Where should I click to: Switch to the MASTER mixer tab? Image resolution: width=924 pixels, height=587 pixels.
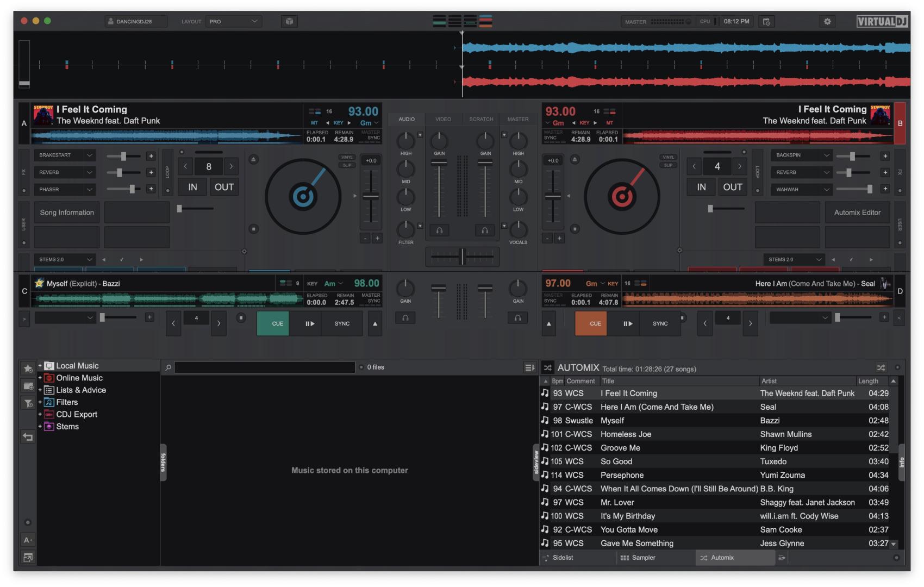pyautogui.click(x=518, y=119)
